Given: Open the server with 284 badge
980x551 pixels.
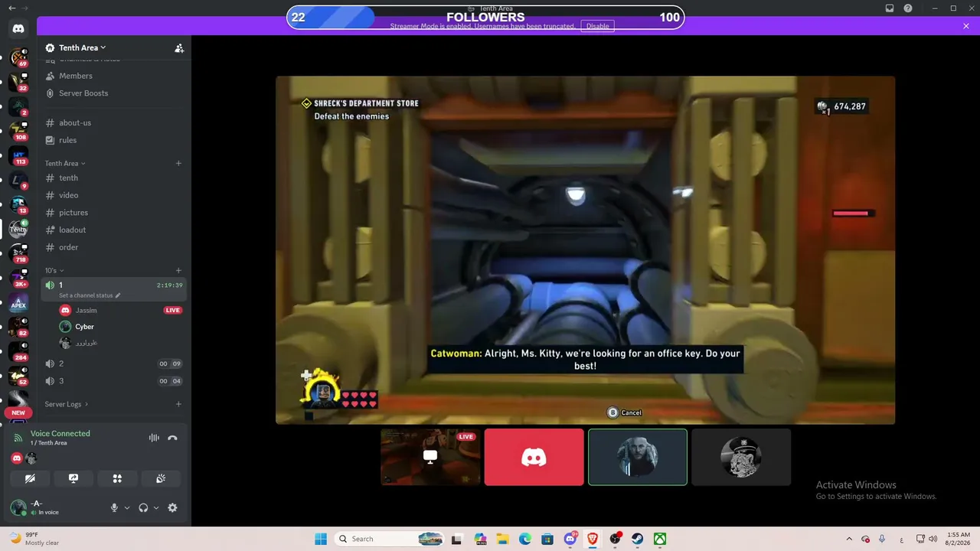Looking at the screenshot, I should 18,351.
